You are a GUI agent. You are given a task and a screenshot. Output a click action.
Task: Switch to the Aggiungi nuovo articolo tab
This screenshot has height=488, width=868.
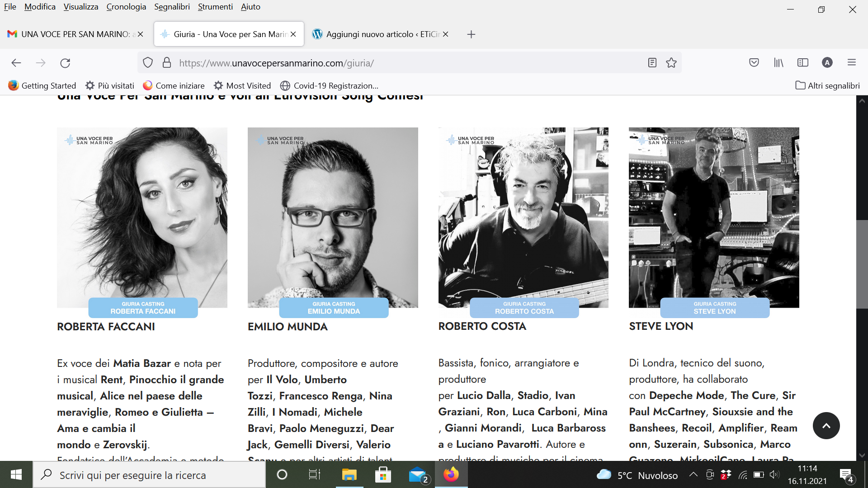click(x=380, y=34)
